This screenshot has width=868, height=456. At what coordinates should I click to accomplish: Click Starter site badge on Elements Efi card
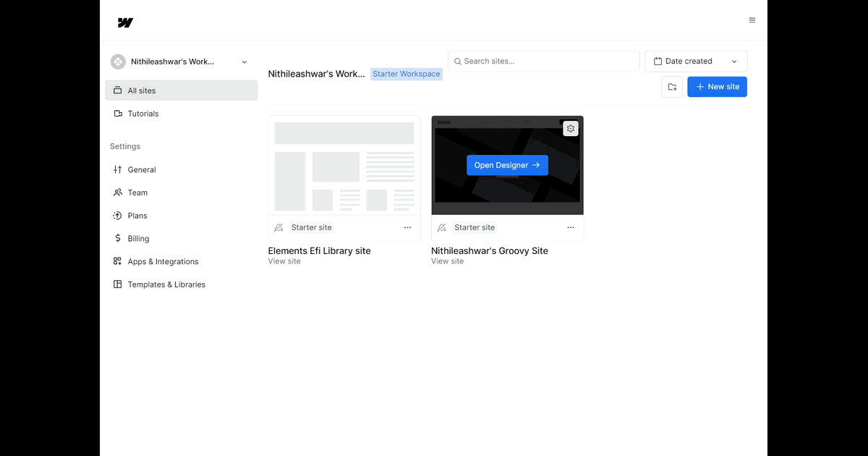[312, 227]
